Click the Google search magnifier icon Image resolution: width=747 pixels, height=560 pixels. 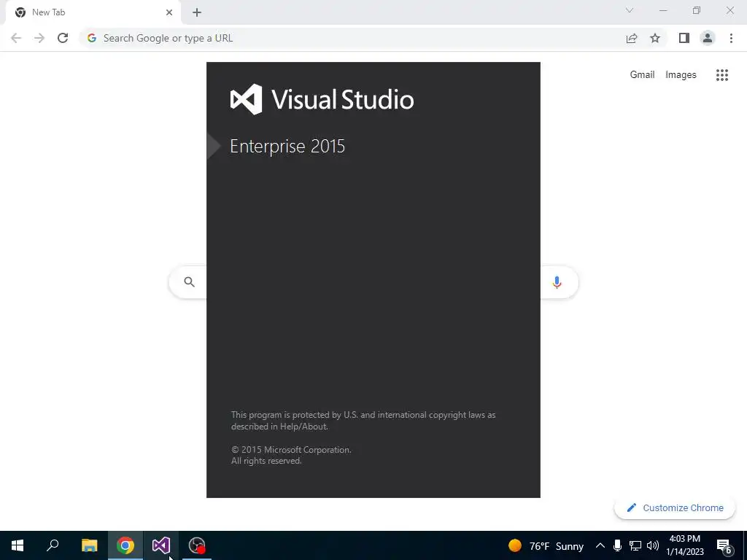point(189,282)
